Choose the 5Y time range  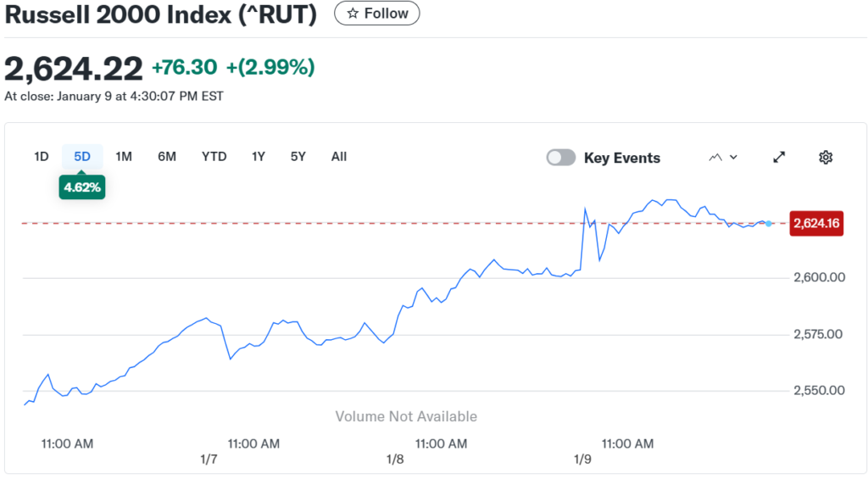coord(298,156)
